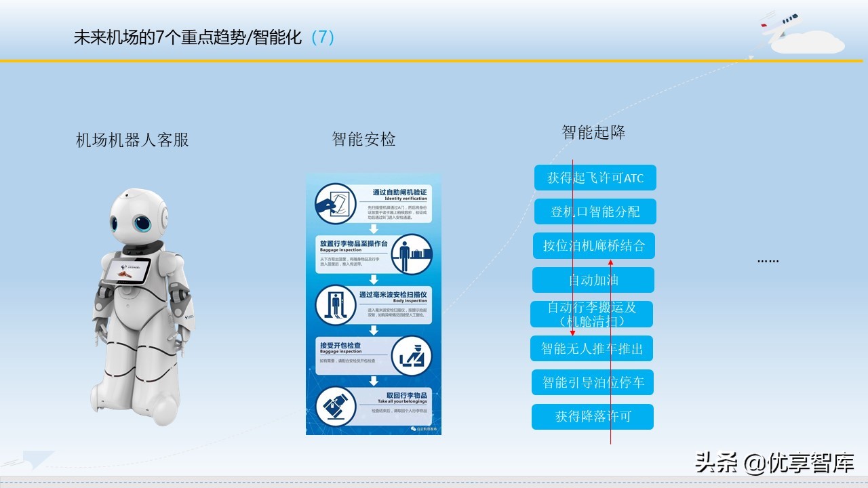Select the 智能无人推车推出 step box

point(591,348)
